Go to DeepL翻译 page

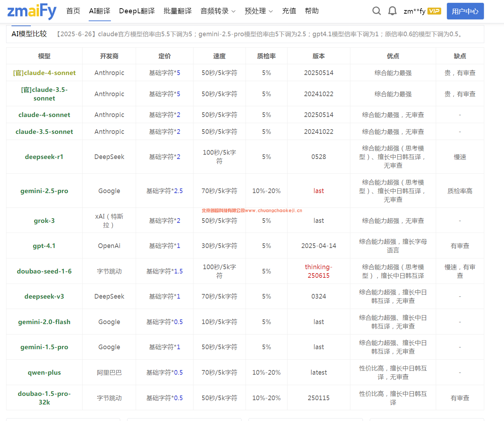pos(137,11)
